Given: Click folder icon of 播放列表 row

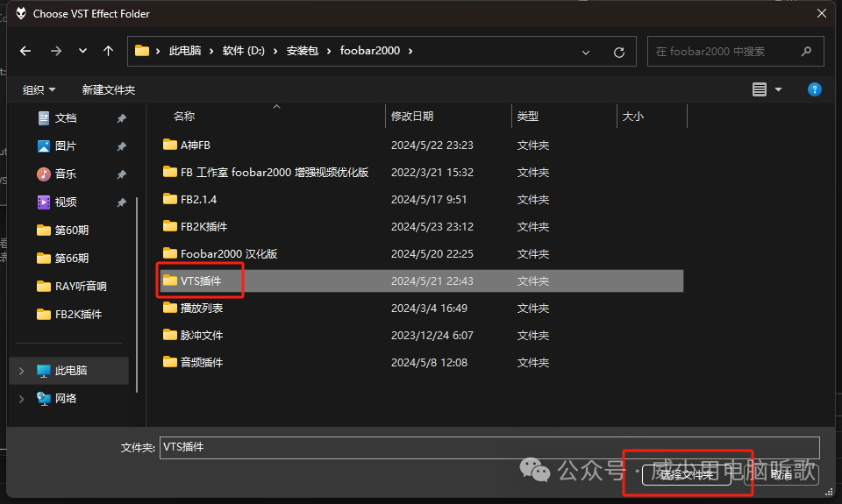Looking at the screenshot, I should click(x=169, y=308).
